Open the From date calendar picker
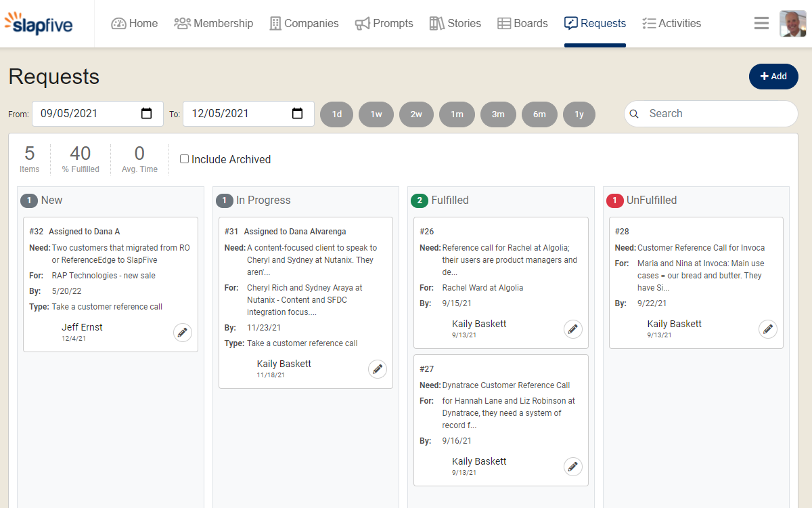 coord(146,114)
